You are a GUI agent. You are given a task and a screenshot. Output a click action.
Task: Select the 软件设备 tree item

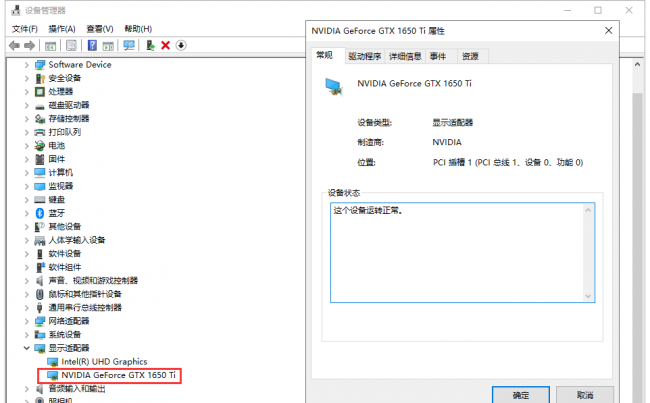65,254
